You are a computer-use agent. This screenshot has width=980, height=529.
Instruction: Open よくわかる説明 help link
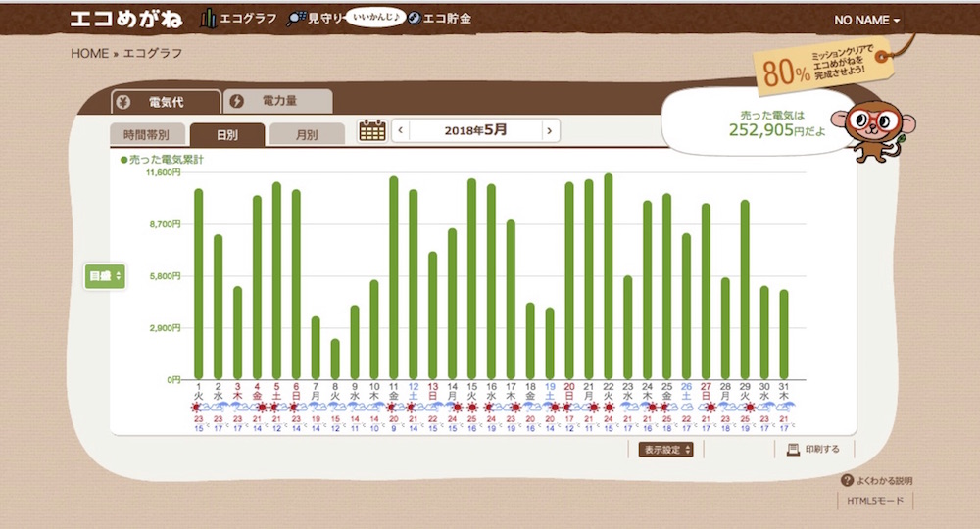click(x=877, y=480)
